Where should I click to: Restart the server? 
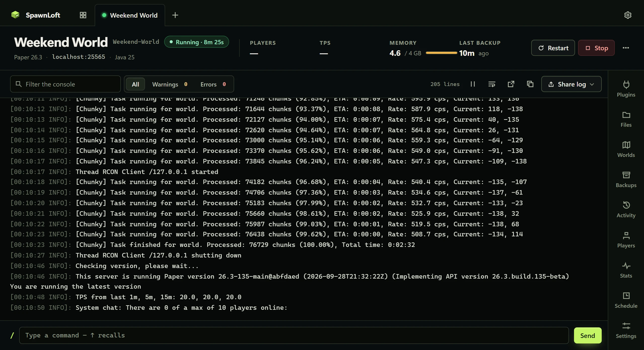tap(553, 48)
